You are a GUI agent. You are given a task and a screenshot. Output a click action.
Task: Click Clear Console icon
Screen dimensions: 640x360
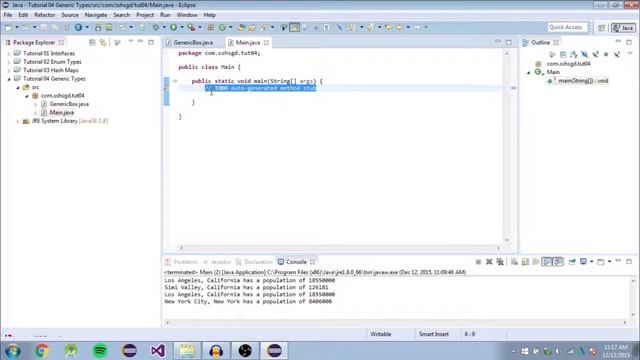[514, 262]
